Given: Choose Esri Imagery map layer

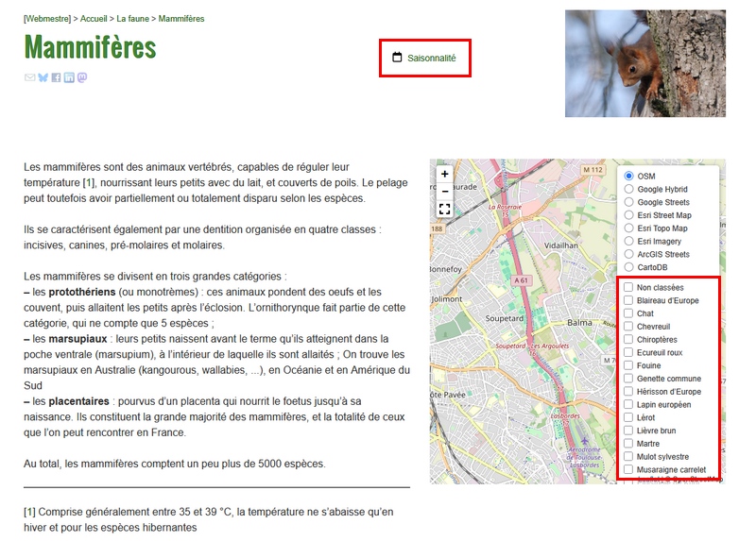Looking at the screenshot, I should click(x=628, y=242).
